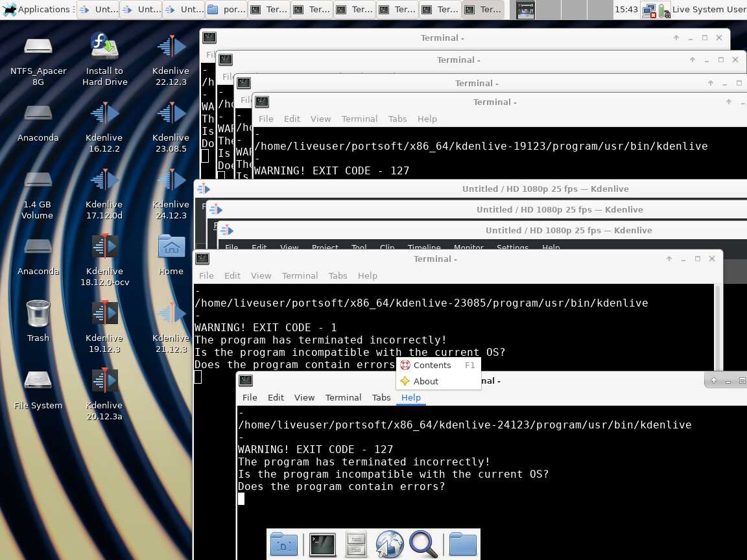The width and height of the screenshot is (747, 560).
Task: Click the window menu icon of kdenlive-24123 terminal
Action: click(x=246, y=380)
